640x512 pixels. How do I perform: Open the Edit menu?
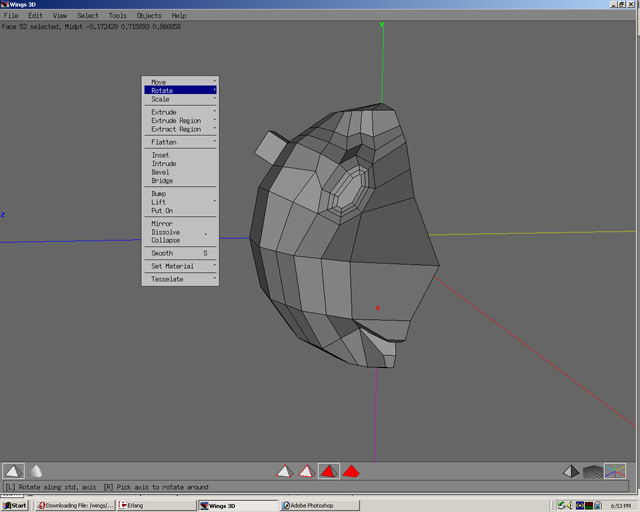click(36, 16)
